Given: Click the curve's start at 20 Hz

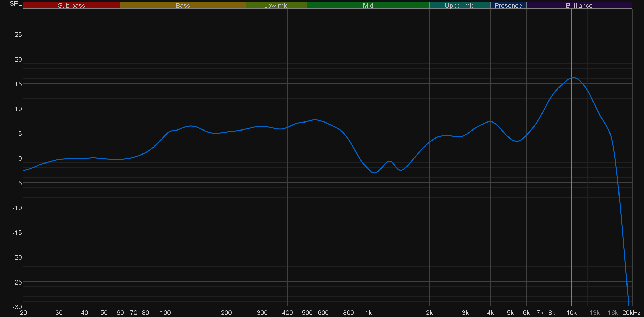Looking at the screenshot, I should (x=24, y=170).
